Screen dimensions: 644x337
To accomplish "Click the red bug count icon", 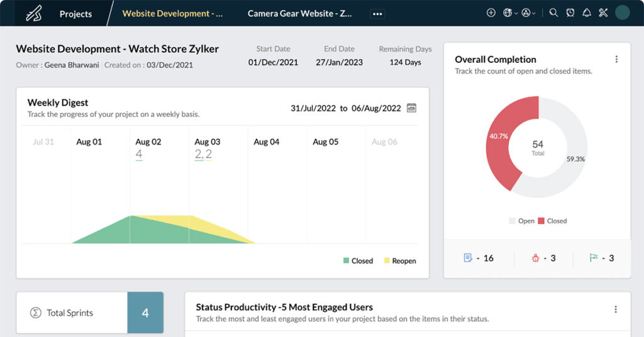I will coord(535,258).
